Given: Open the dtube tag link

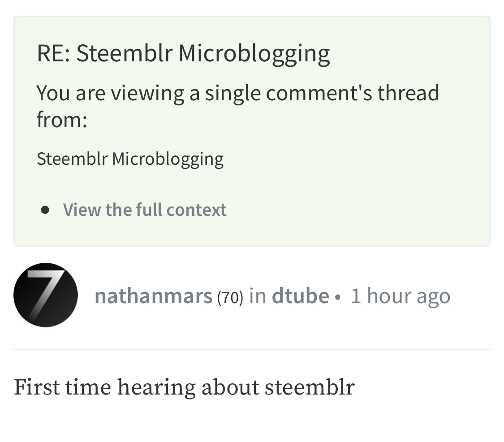Looking at the screenshot, I should point(301,296).
